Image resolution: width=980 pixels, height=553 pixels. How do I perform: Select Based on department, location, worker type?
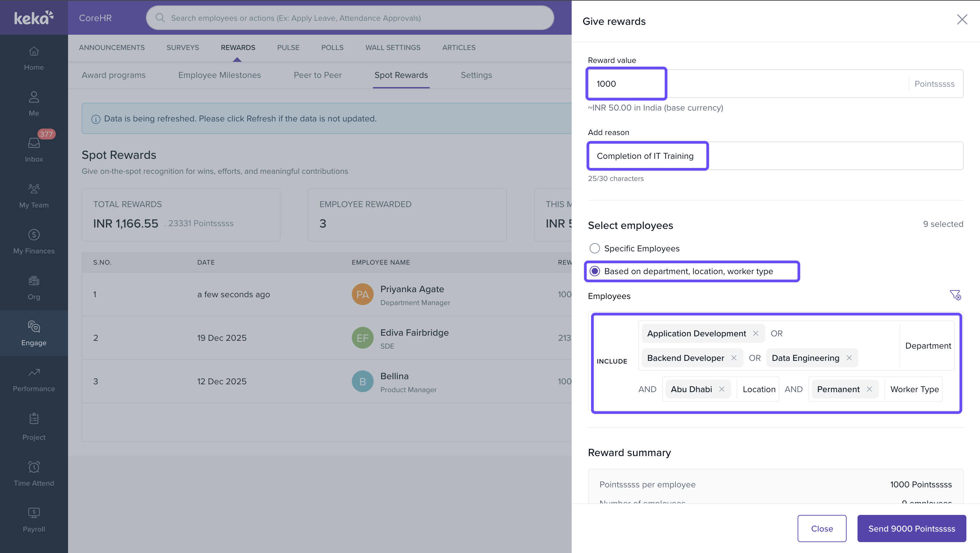click(594, 271)
